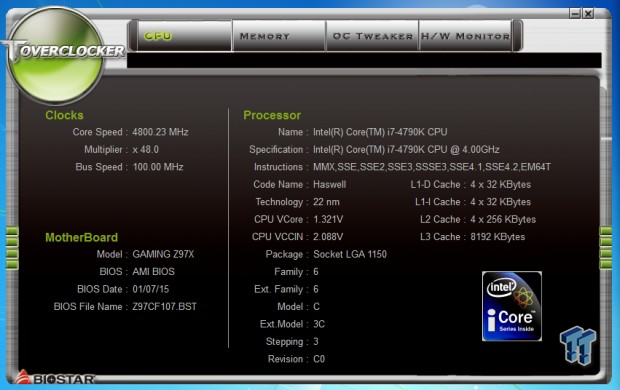Click the Intel Core badge icon
This screenshot has height=390, width=620.
coord(512,306)
